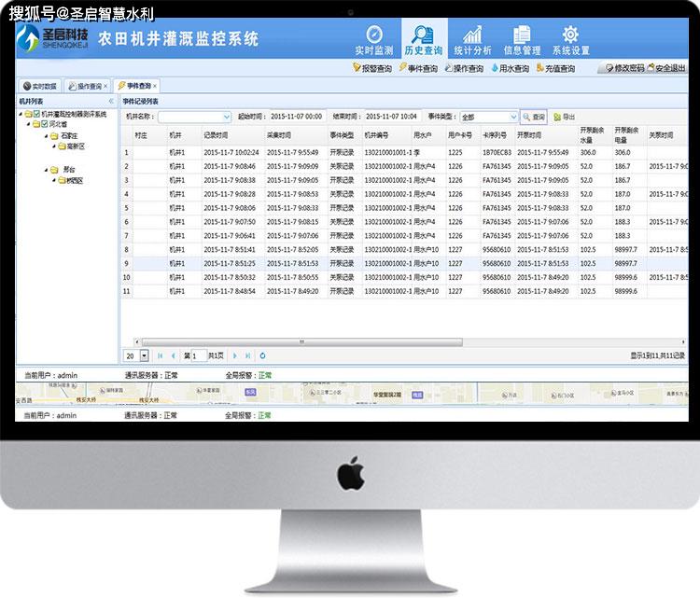Viewport: 700px width, 598px height.
Task: Go to last page icon
Action: 247,356
